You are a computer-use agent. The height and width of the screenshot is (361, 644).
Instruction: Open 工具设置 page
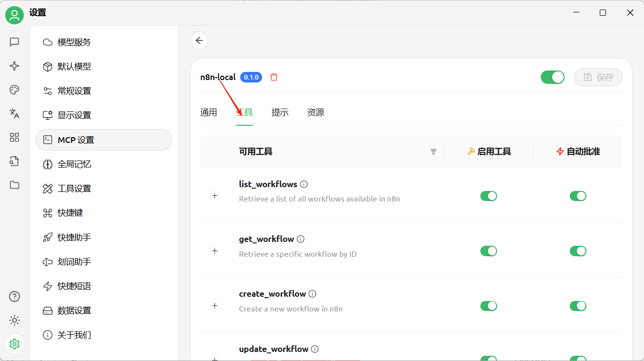click(x=104, y=189)
